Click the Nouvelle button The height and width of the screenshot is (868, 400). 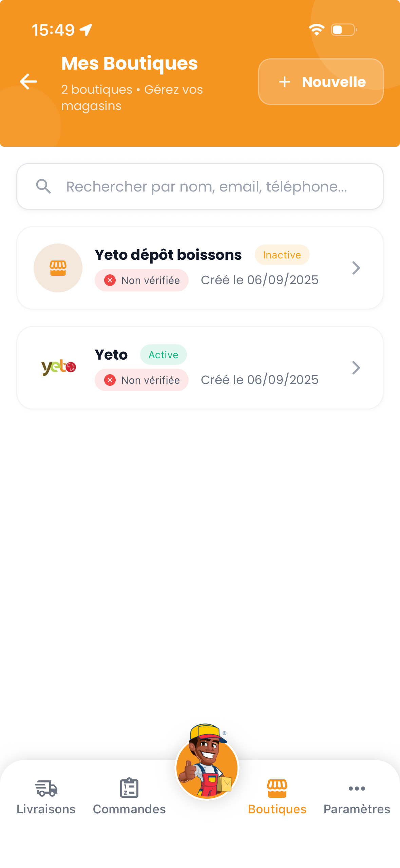tap(321, 82)
